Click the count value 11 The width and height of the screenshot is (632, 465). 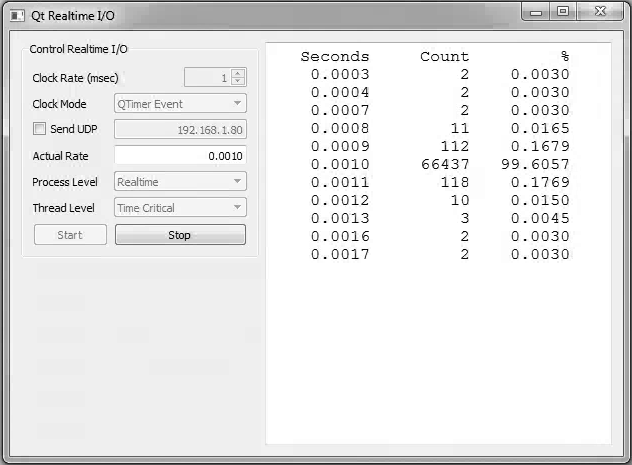[460, 129]
